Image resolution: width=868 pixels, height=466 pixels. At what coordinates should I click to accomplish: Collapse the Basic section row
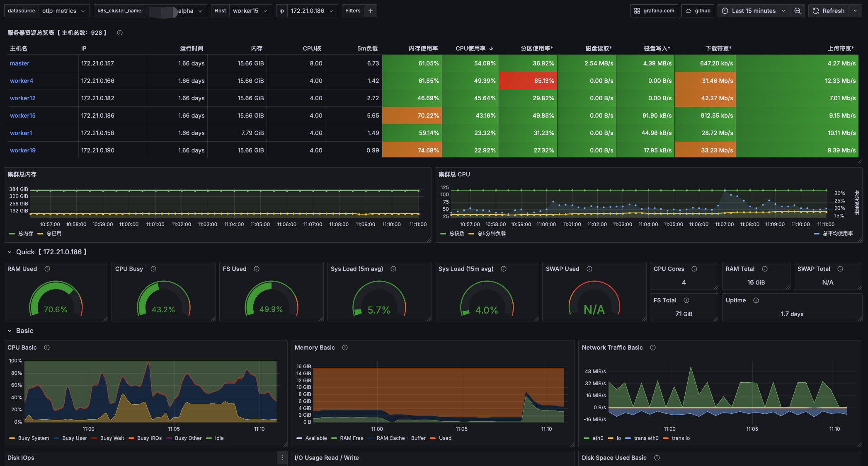pos(10,331)
